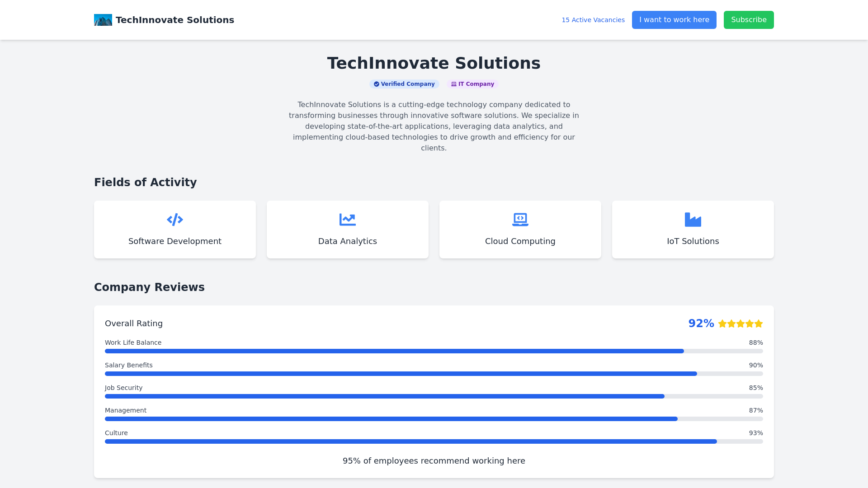Select the IT Company badge
Viewport: 868px width, 488px height.
(x=472, y=84)
